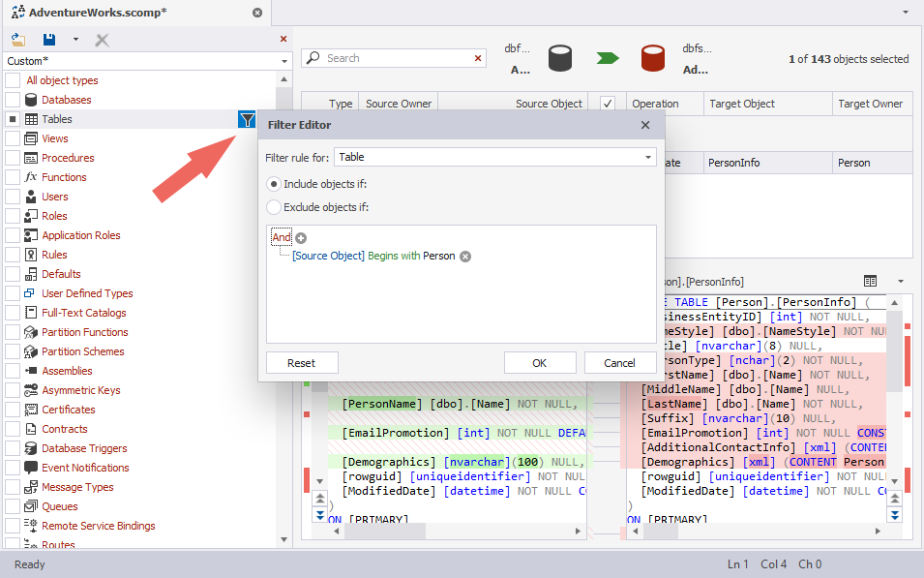924x578 pixels.
Task: Click the Database Triggers icon
Action: coord(31,448)
